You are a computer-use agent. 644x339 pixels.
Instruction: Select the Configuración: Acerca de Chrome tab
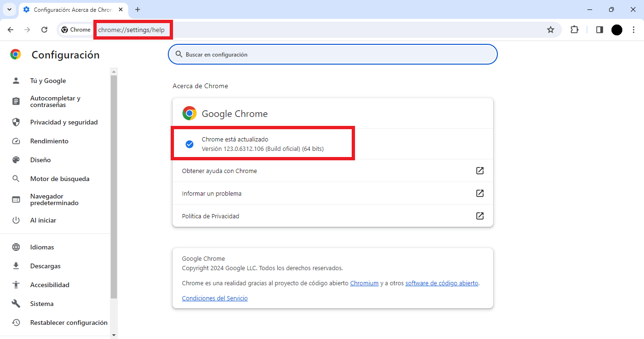[74, 9]
